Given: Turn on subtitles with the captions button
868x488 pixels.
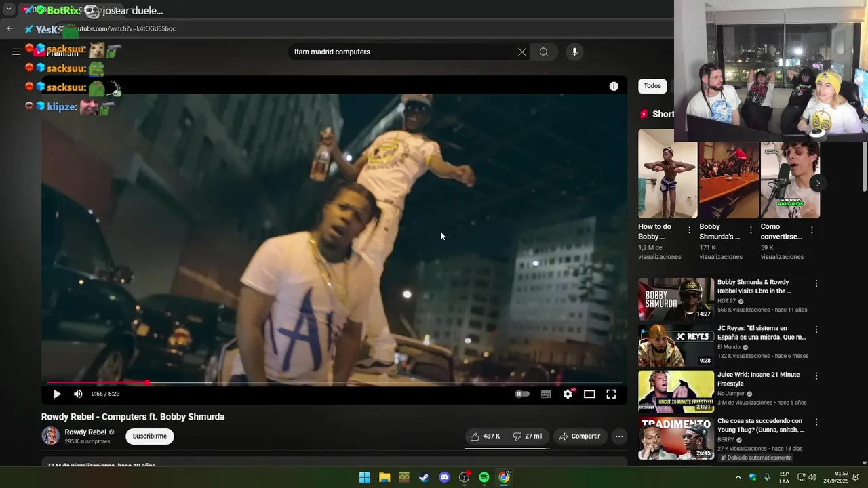Looking at the screenshot, I should click(546, 394).
